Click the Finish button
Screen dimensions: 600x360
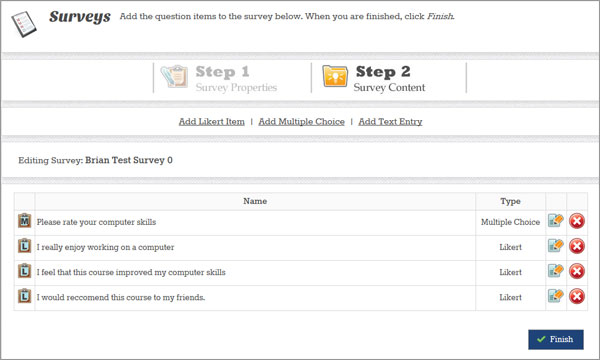pyautogui.click(x=556, y=339)
